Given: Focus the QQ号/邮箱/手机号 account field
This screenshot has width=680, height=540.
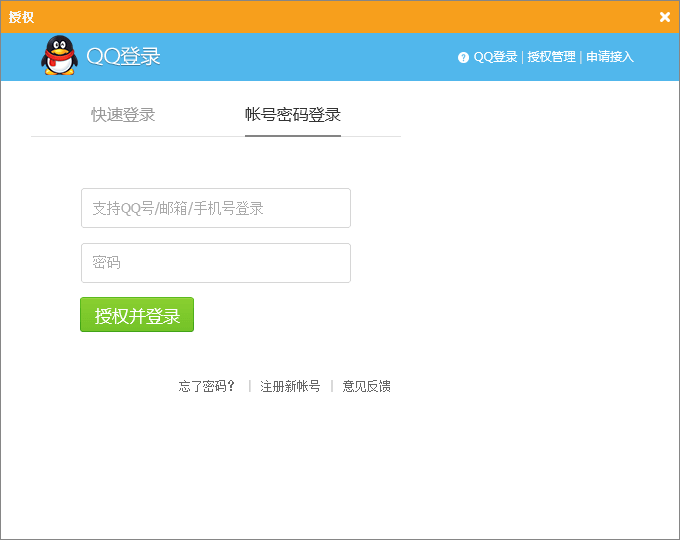Looking at the screenshot, I should 215,208.
